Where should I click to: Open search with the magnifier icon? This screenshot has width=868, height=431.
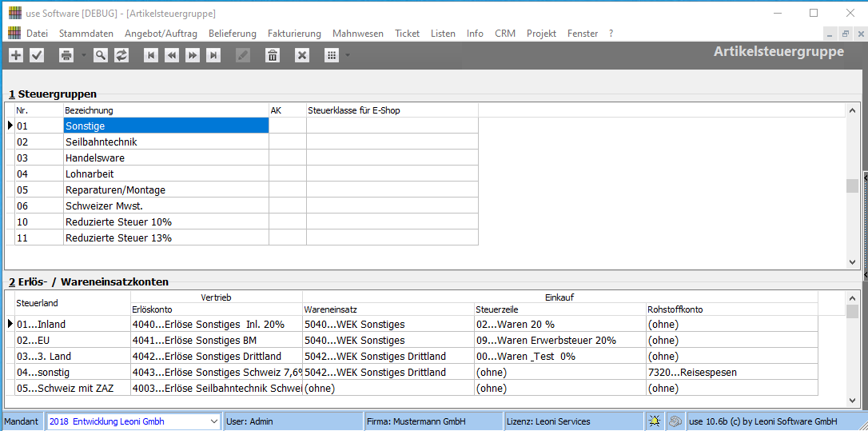click(x=100, y=55)
